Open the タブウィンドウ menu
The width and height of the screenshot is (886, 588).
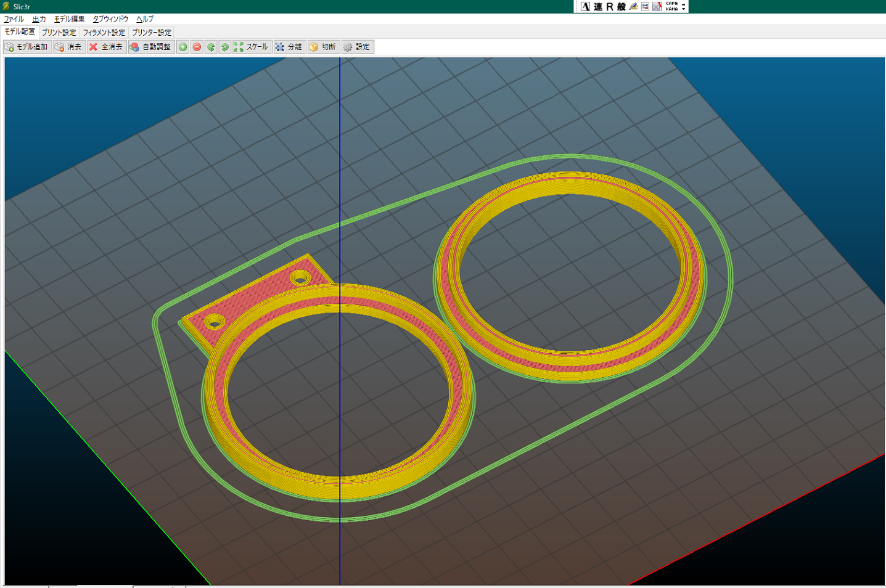coord(110,19)
